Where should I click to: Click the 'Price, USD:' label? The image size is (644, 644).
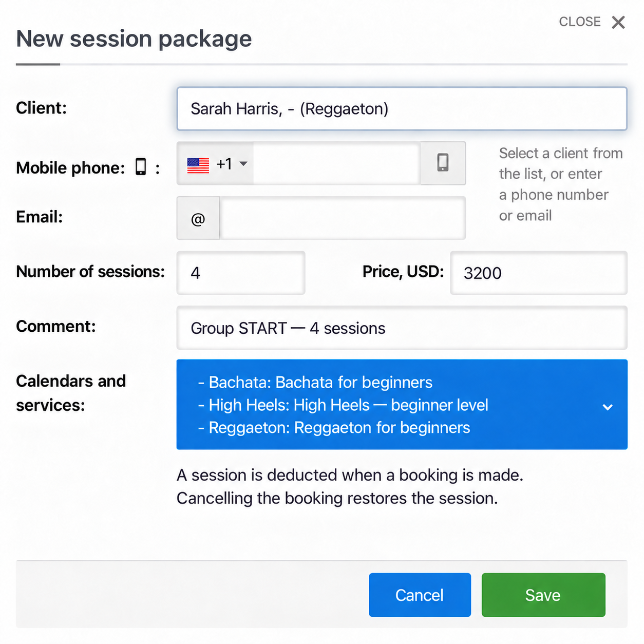[403, 271]
